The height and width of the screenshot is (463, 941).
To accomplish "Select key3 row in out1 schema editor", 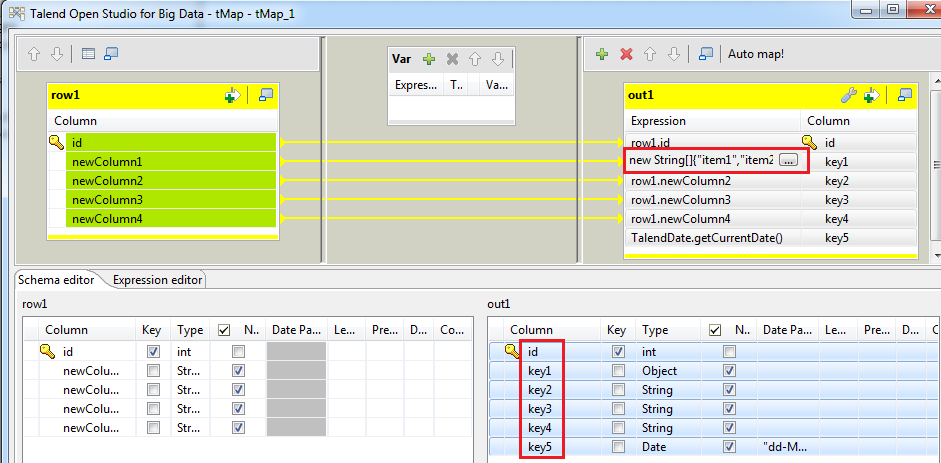I will (x=712, y=409).
